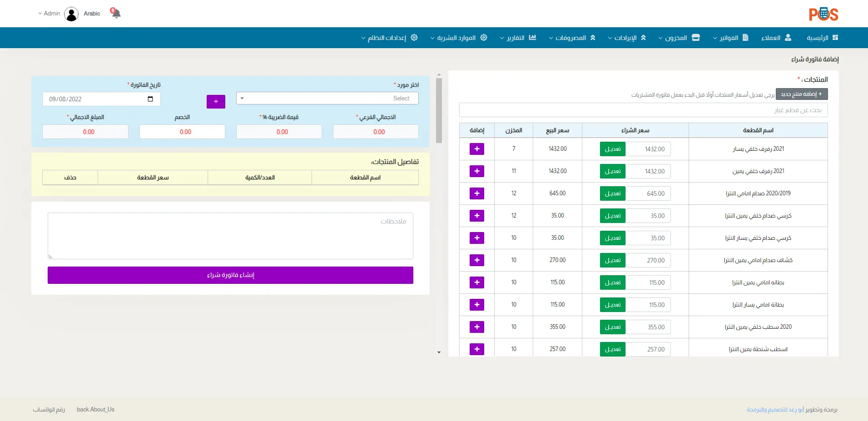Click purple plus button to add new supplier
The image size is (868, 421).
tap(216, 102)
